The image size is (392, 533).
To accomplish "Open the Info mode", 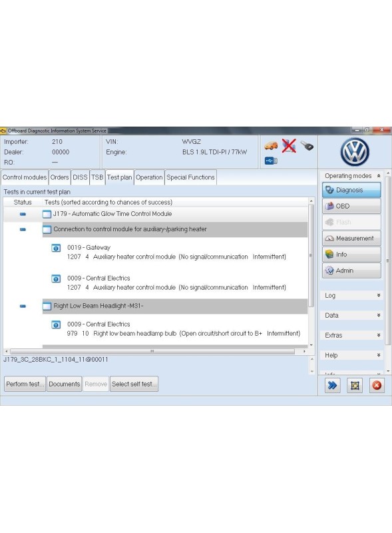I will click(351, 255).
